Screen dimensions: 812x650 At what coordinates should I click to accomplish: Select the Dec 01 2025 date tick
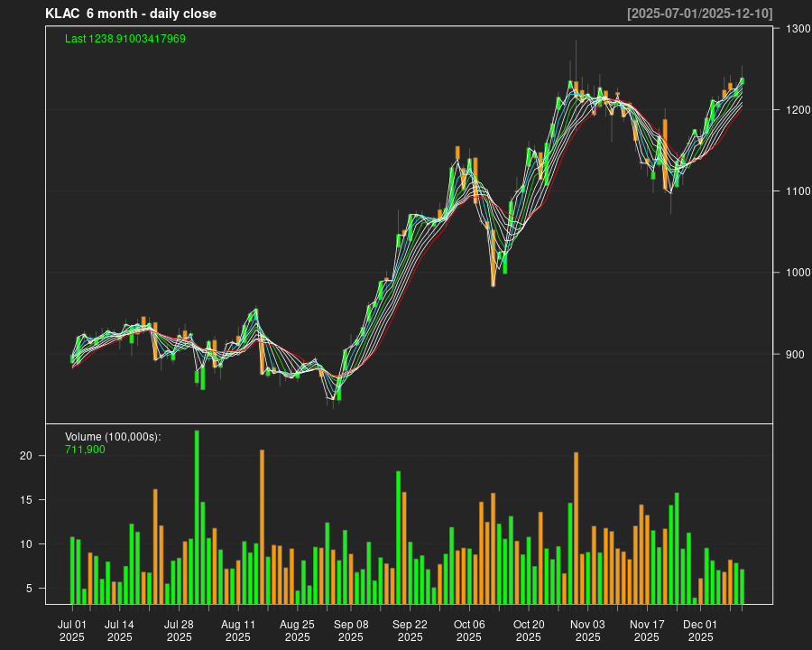point(700,630)
